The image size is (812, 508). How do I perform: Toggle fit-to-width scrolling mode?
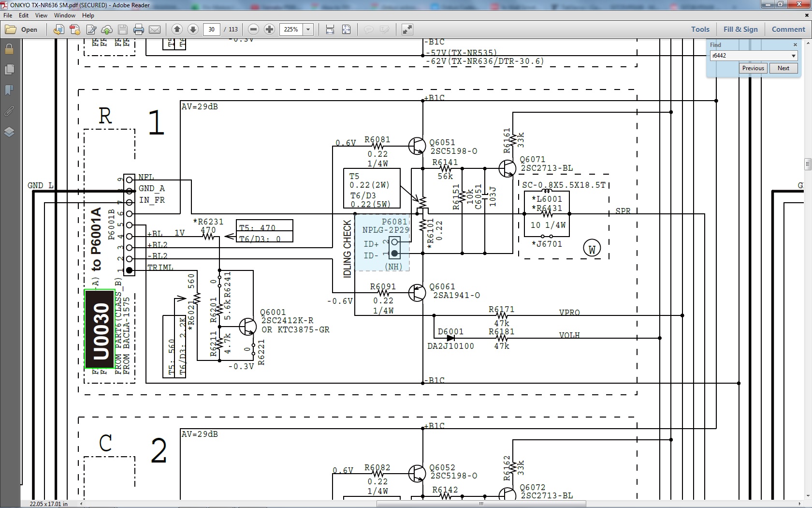point(330,30)
